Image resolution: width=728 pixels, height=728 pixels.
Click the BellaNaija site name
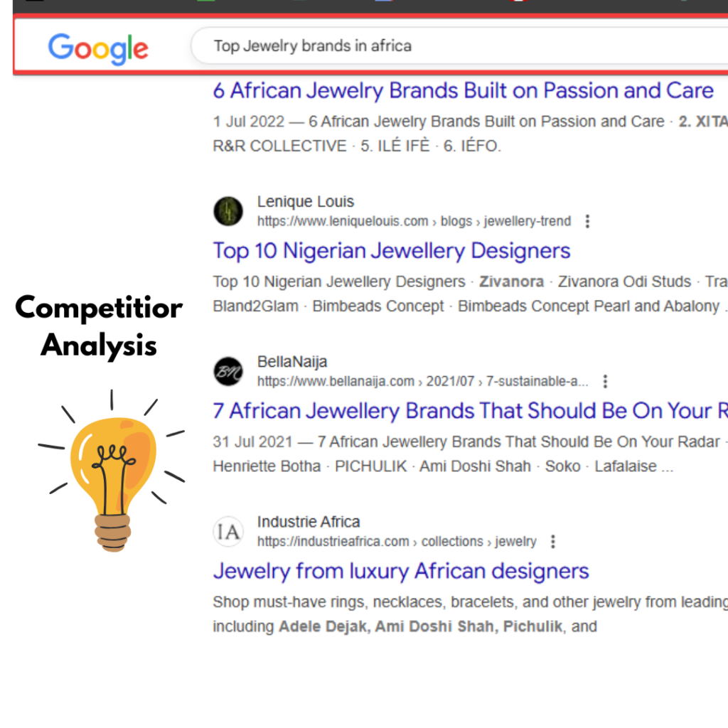point(292,362)
